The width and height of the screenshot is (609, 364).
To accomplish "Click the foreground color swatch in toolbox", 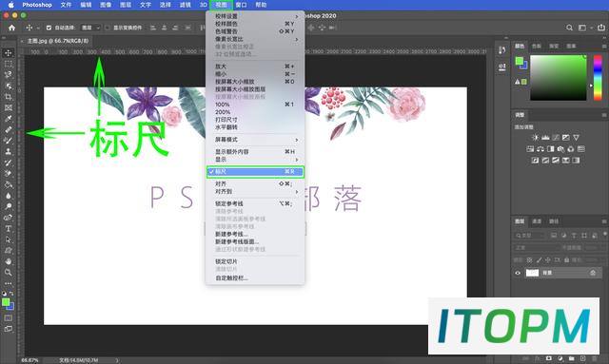I will point(6,302).
